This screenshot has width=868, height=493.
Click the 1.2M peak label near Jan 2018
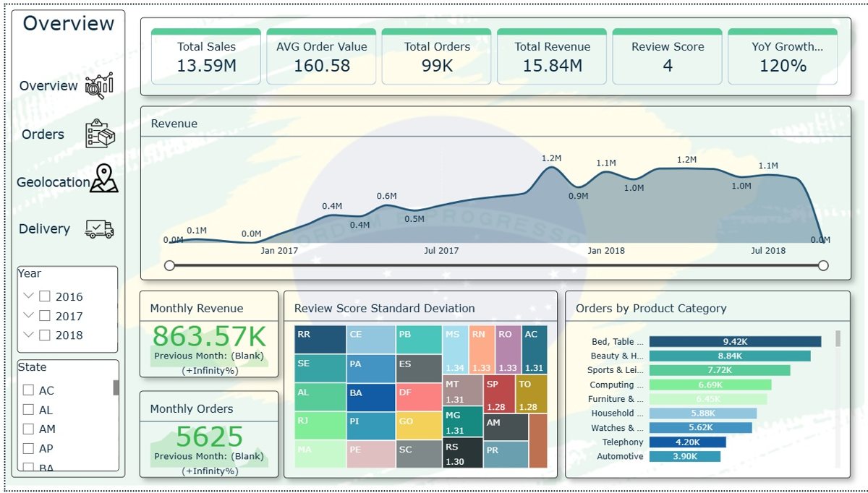point(551,158)
